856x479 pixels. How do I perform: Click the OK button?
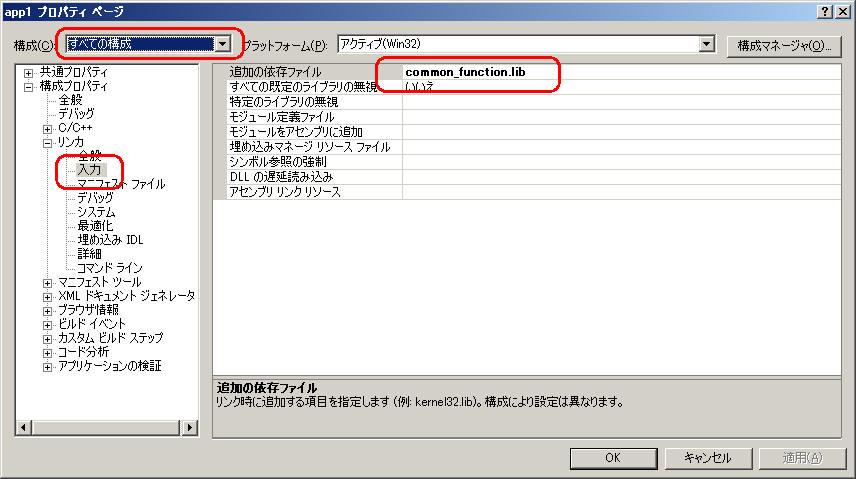pyautogui.click(x=615, y=457)
